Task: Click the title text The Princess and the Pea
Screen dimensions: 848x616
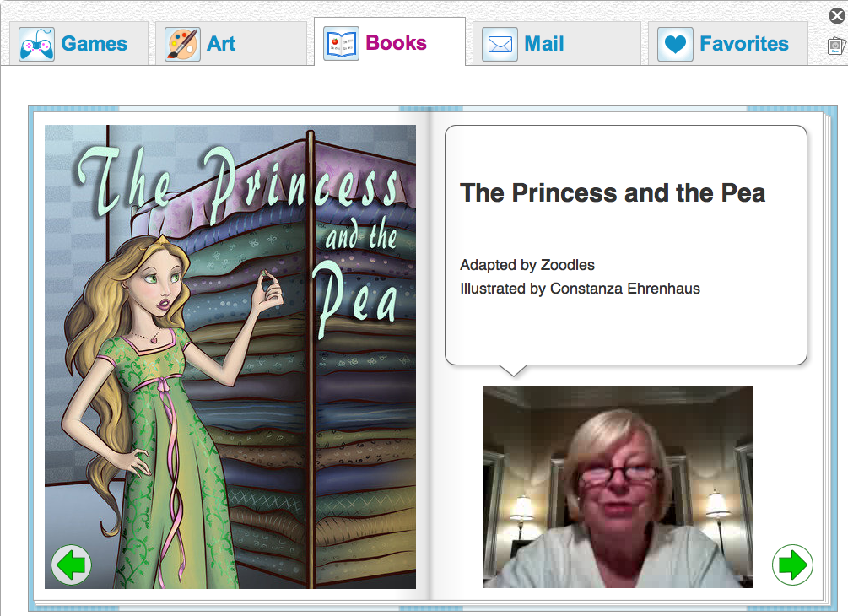Action: tap(613, 193)
